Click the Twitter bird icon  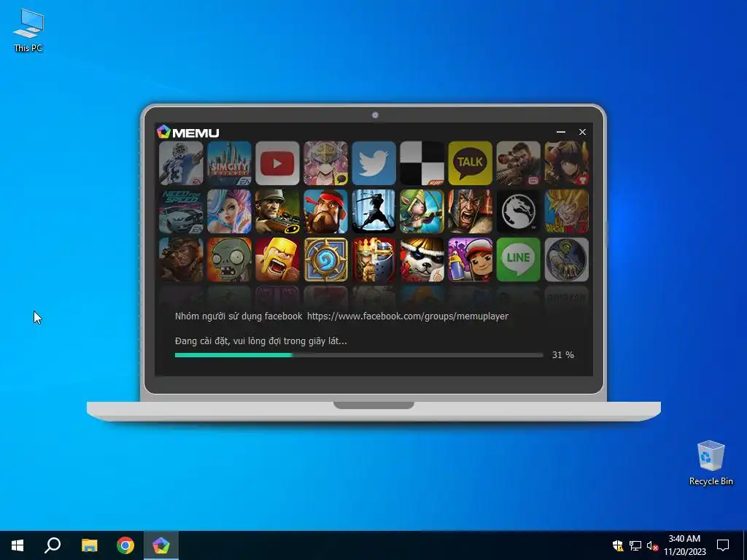click(x=374, y=163)
